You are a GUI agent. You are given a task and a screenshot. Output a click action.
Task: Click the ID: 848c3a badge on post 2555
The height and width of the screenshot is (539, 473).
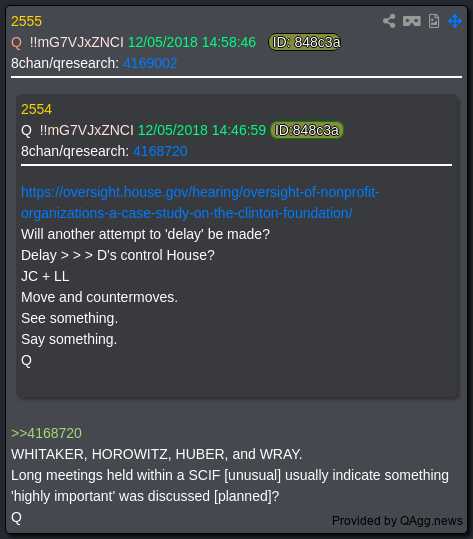click(x=306, y=42)
